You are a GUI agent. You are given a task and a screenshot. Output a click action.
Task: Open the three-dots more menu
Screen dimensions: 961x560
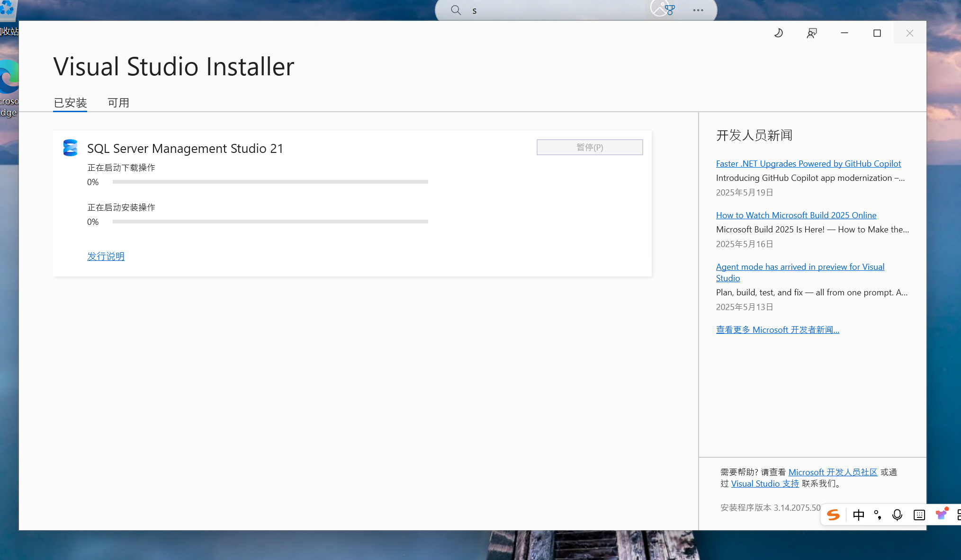(698, 10)
